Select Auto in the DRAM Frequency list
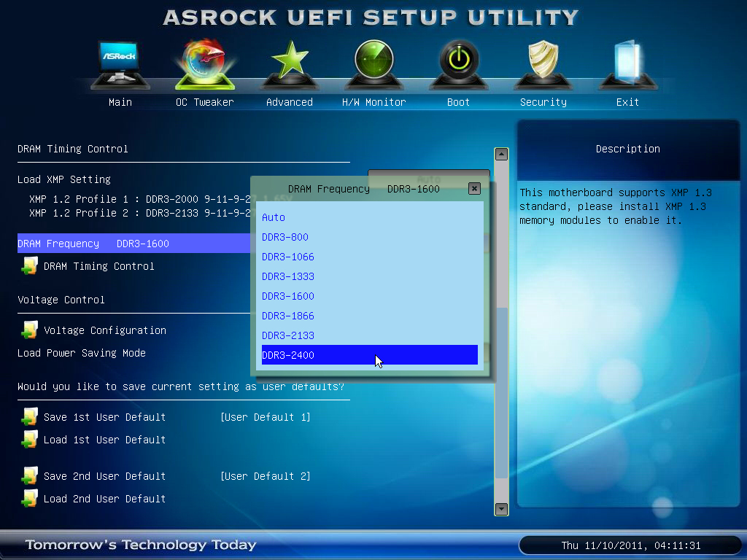Viewport: 747px width, 560px height. [370, 217]
